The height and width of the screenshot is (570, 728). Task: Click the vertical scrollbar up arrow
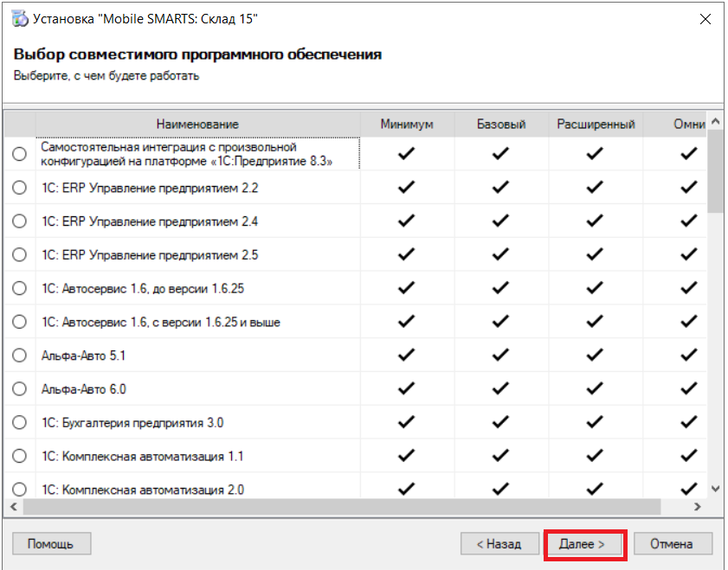coord(716,121)
